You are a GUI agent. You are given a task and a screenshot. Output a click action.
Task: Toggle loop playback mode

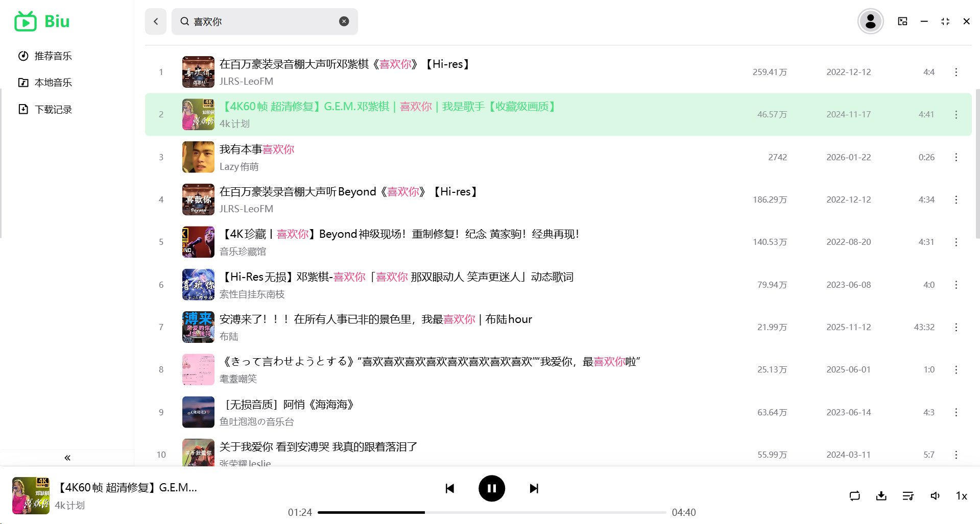[x=854, y=495]
